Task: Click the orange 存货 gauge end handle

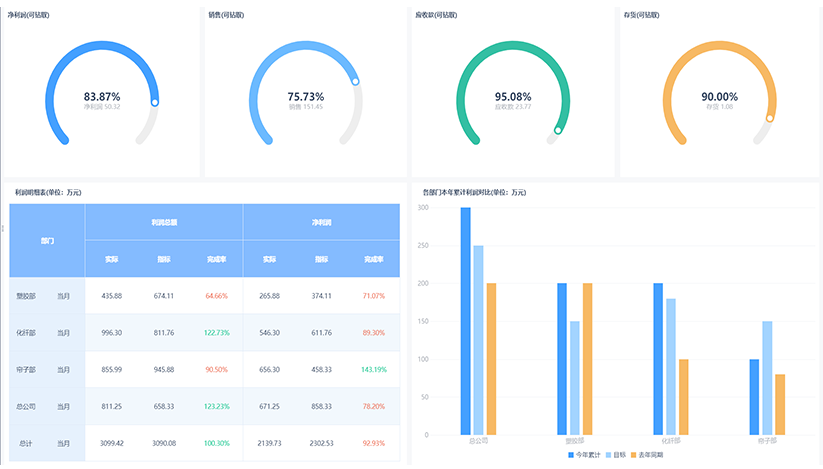Action: (769, 118)
